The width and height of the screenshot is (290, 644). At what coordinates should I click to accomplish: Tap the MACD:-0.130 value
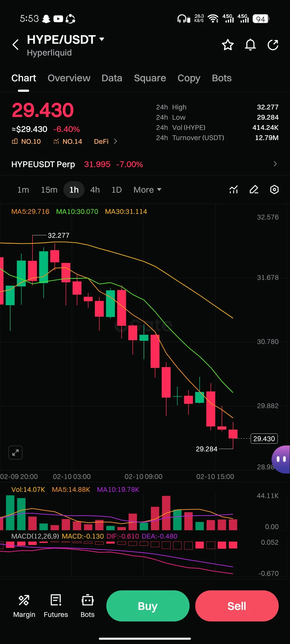point(83,536)
